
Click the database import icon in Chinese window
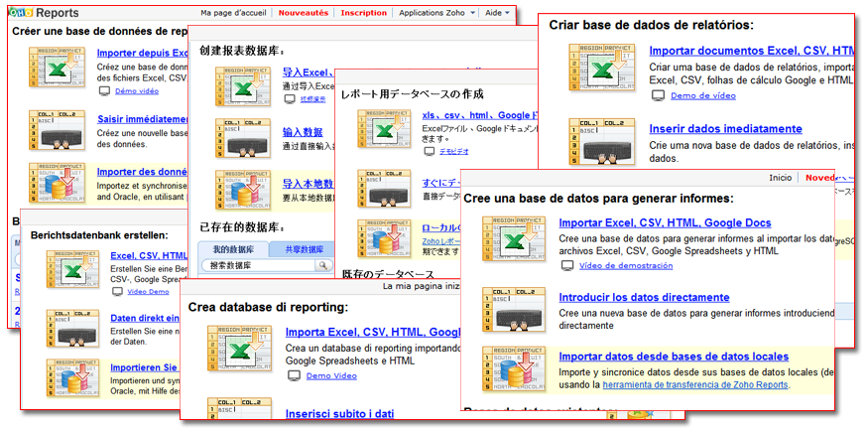coord(243,190)
